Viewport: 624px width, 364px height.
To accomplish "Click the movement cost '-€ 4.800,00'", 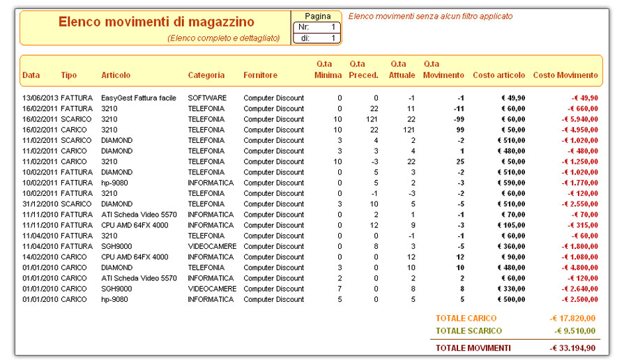I will coord(580,268).
